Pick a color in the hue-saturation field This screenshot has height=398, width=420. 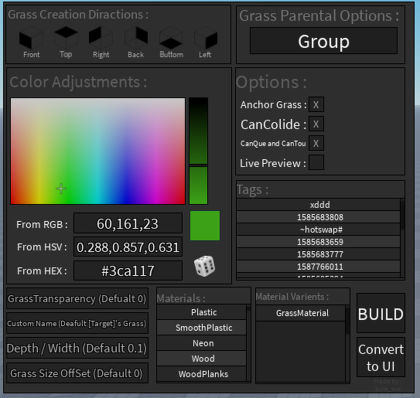98,151
